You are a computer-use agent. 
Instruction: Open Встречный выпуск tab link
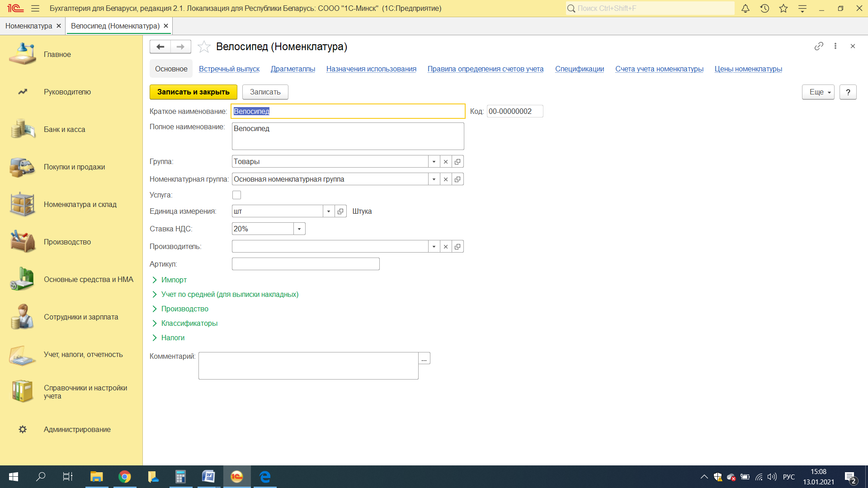click(x=229, y=69)
